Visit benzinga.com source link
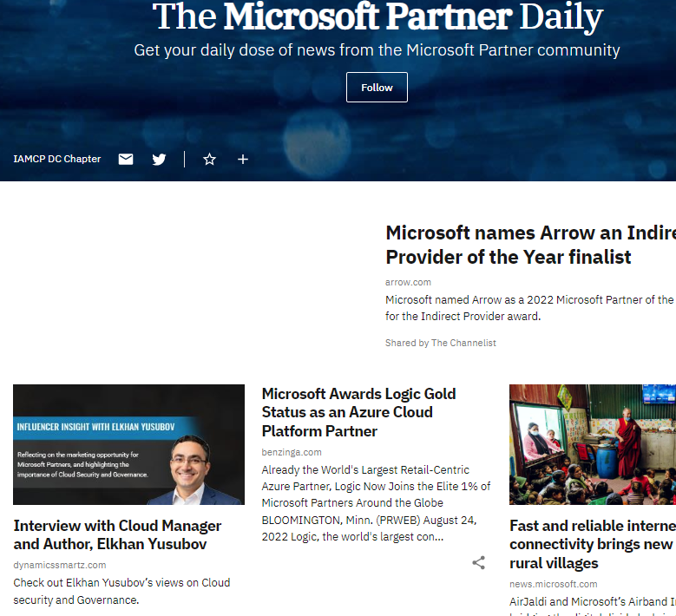Viewport: 676px width, 616px height. 292,452
